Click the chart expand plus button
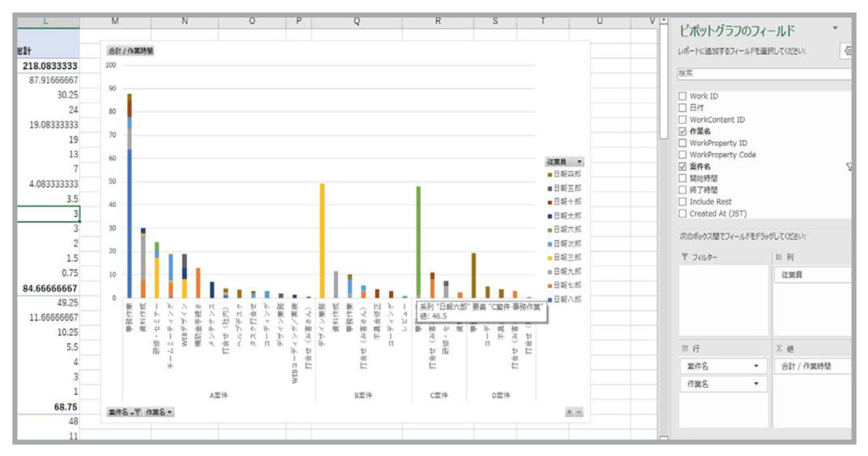This screenshot has width=868, height=456. coord(570,412)
